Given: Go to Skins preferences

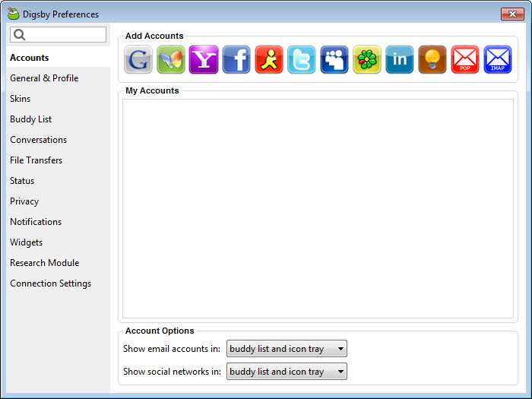Looking at the screenshot, I should pos(58,99).
